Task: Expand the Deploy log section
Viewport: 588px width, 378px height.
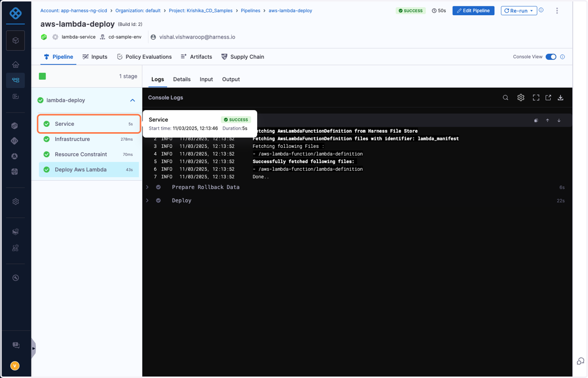Action: (147, 201)
